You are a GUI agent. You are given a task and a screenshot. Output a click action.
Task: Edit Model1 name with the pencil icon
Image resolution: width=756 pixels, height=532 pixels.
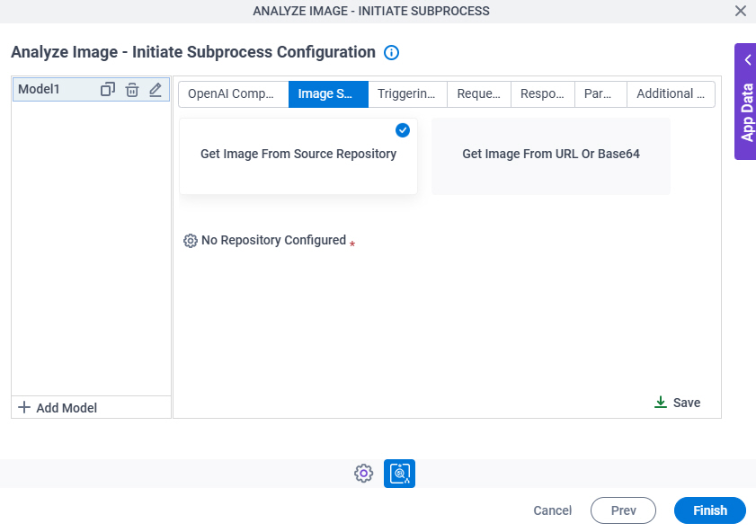point(156,90)
